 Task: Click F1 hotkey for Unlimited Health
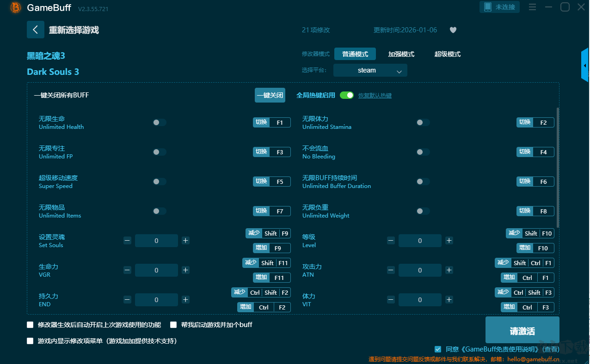coord(280,122)
